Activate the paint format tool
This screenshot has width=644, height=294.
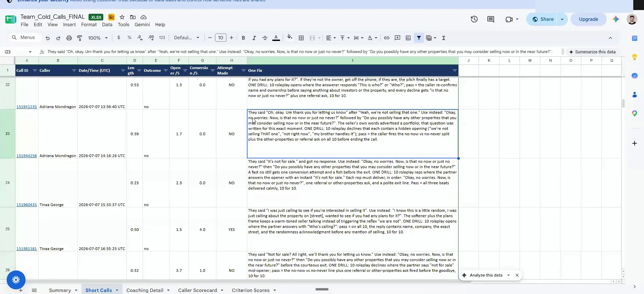click(x=79, y=38)
